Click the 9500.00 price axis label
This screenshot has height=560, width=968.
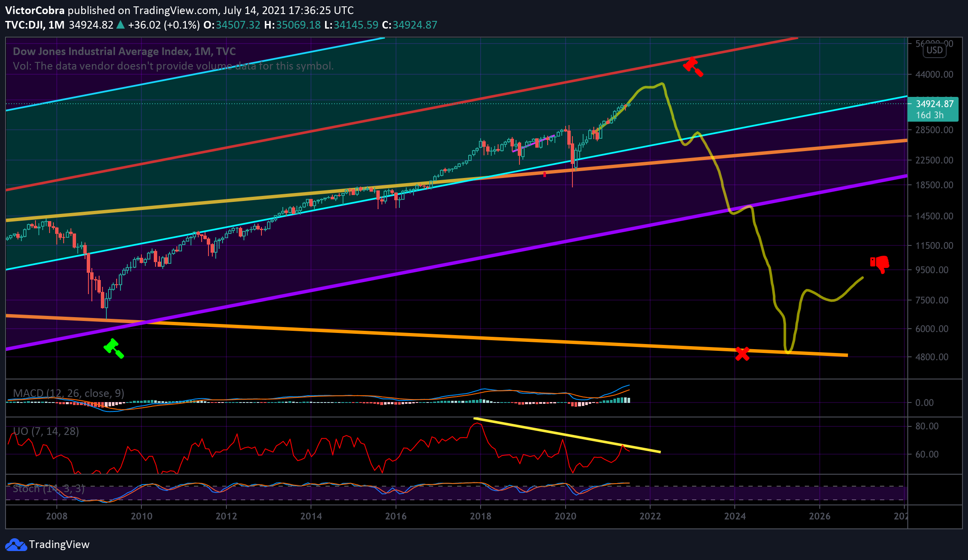tap(932, 270)
